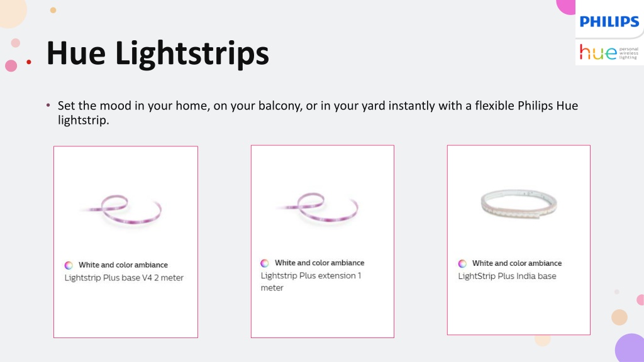
Task: Select the Lightstrip Plus extension product image
Action: coord(318,207)
